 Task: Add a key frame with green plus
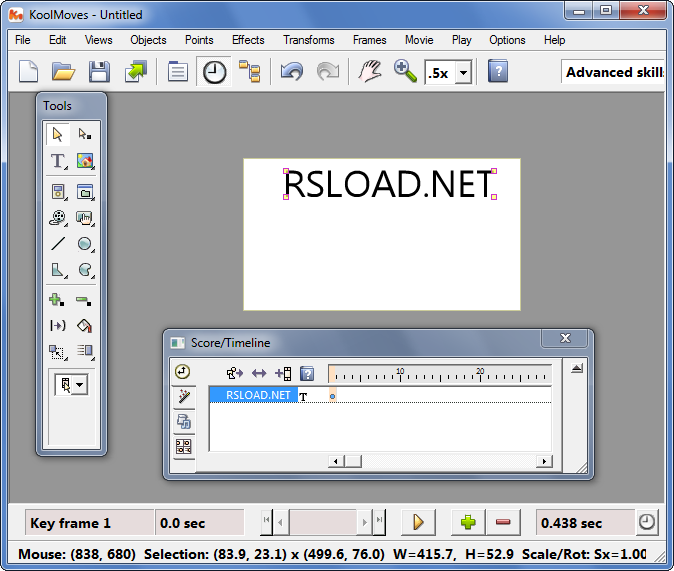point(468,523)
